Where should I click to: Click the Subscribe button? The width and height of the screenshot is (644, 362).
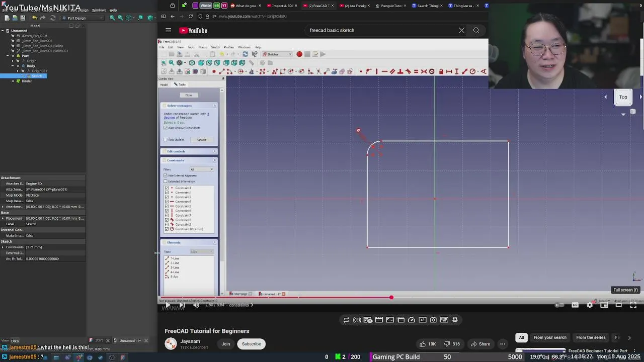[x=252, y=344]
